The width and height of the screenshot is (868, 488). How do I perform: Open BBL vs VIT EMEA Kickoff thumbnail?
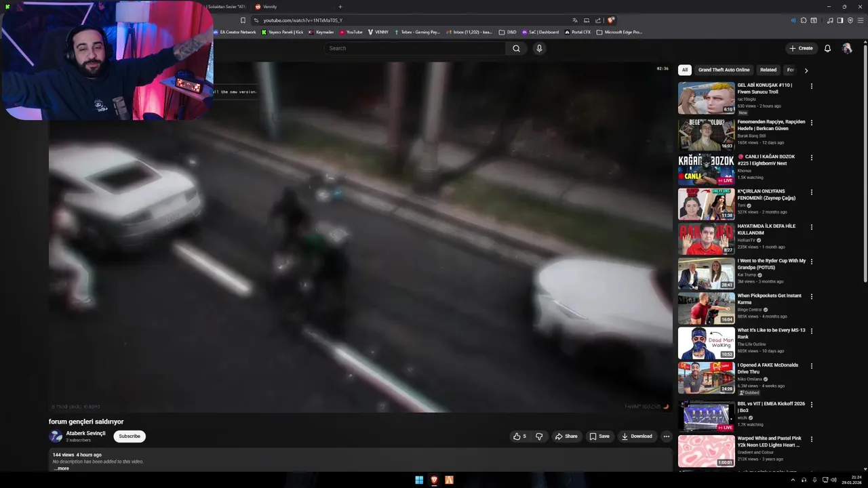[x=706, y=416]
